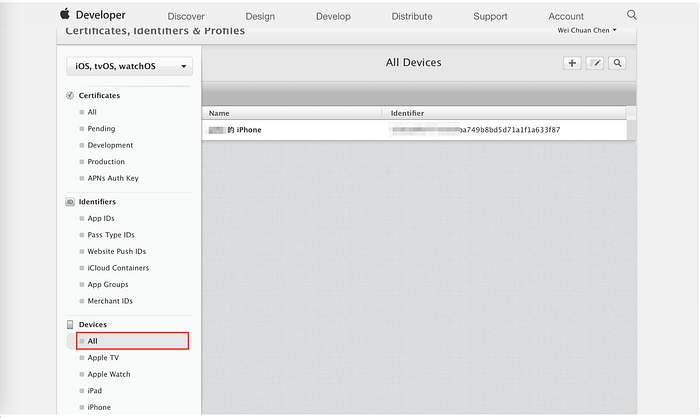Open the Support menu
The image size is (700, 418).
(x=490, y=17)
